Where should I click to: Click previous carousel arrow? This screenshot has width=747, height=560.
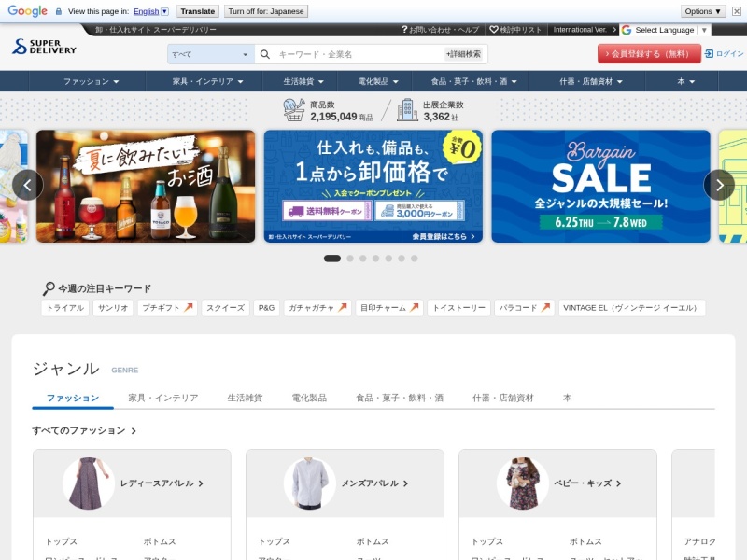tap(28, 185)
